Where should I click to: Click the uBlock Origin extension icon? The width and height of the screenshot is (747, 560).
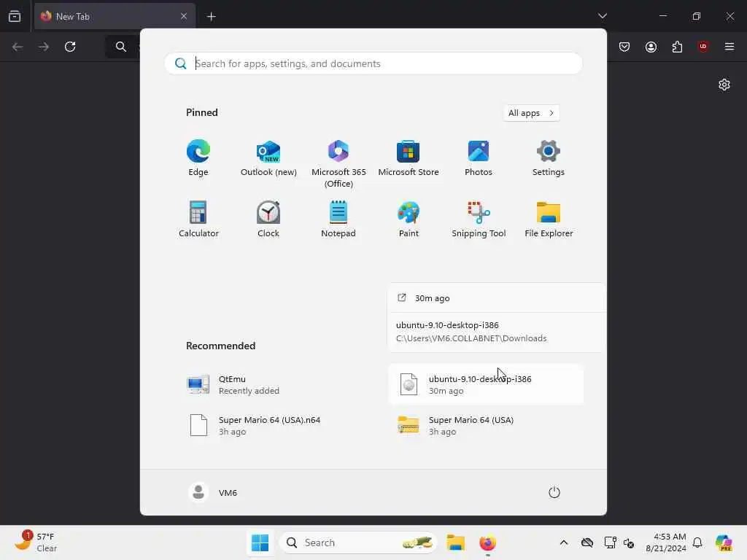pos(703,47)
